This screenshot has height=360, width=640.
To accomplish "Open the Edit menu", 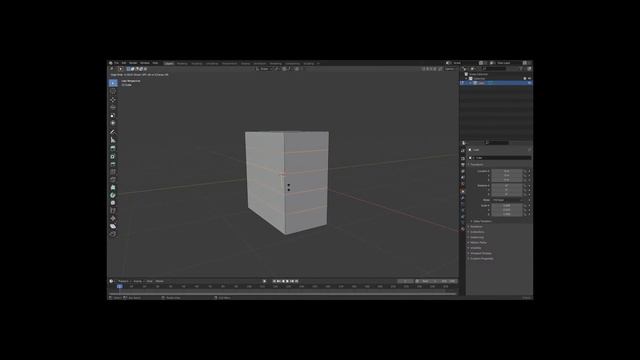I will coord(124,63).
